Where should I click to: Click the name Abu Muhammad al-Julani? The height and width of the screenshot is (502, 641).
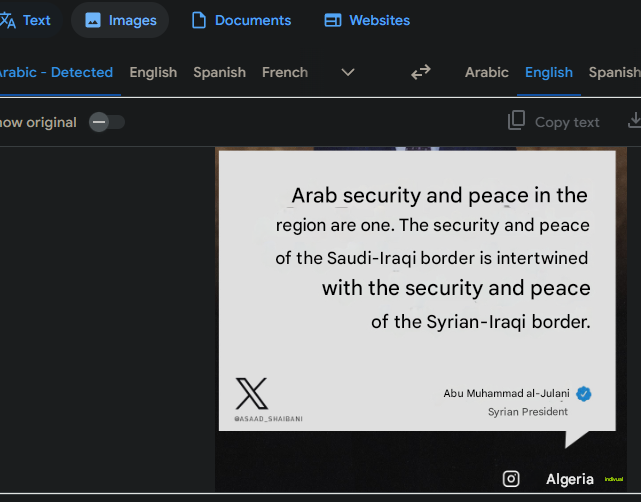[506, 393]
